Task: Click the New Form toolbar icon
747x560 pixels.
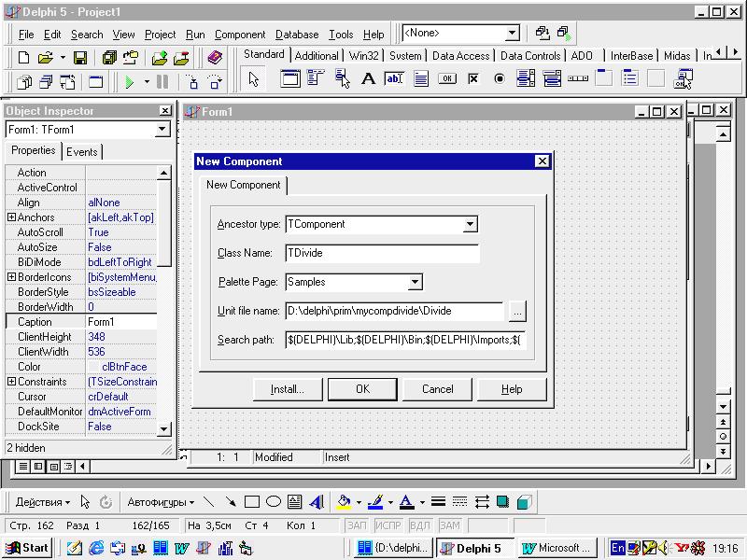Action: click(x=96, y=82)
